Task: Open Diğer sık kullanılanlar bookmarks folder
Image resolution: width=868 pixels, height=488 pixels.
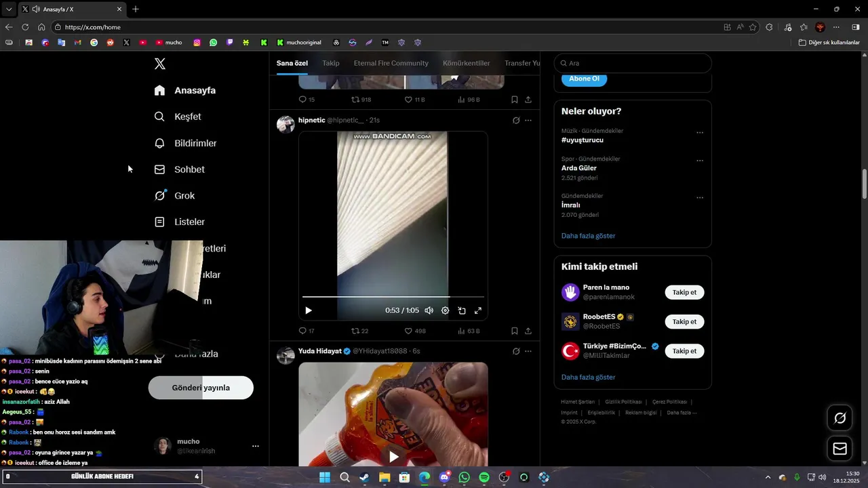Action: [x=829, y=42]
